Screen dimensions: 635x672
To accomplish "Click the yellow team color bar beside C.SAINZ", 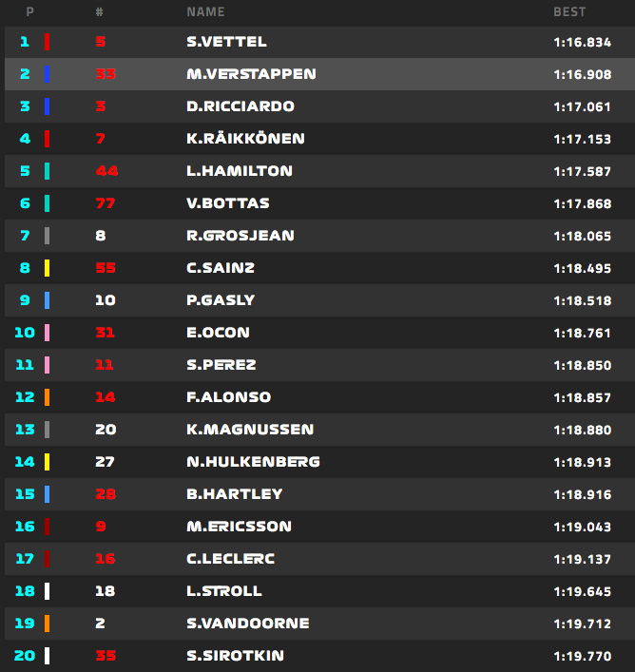I will [x=47, y=268].
